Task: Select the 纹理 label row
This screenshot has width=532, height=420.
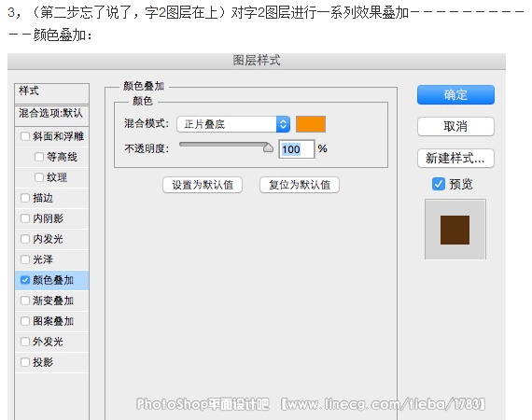Action: (x=52, y=177)
